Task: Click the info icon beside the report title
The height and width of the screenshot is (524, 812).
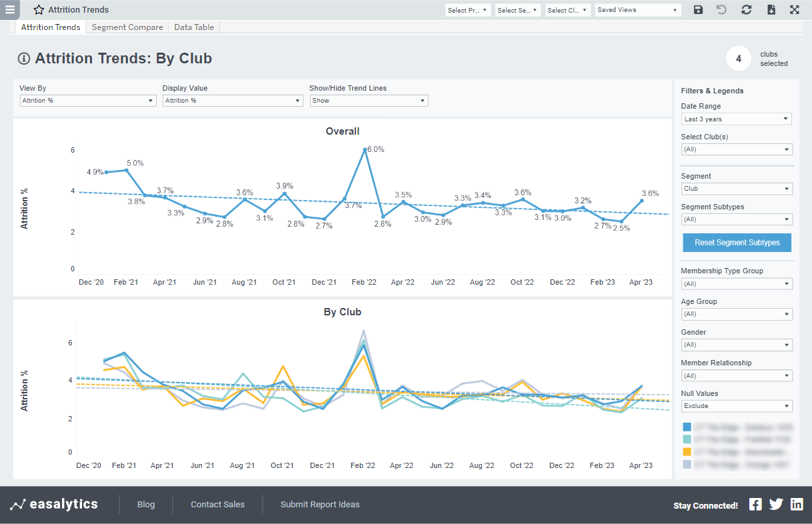Action: tap(23, 59)
